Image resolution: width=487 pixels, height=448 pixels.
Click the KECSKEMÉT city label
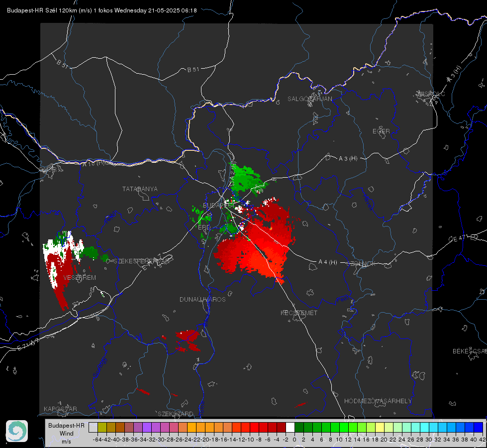click(299, 313)
